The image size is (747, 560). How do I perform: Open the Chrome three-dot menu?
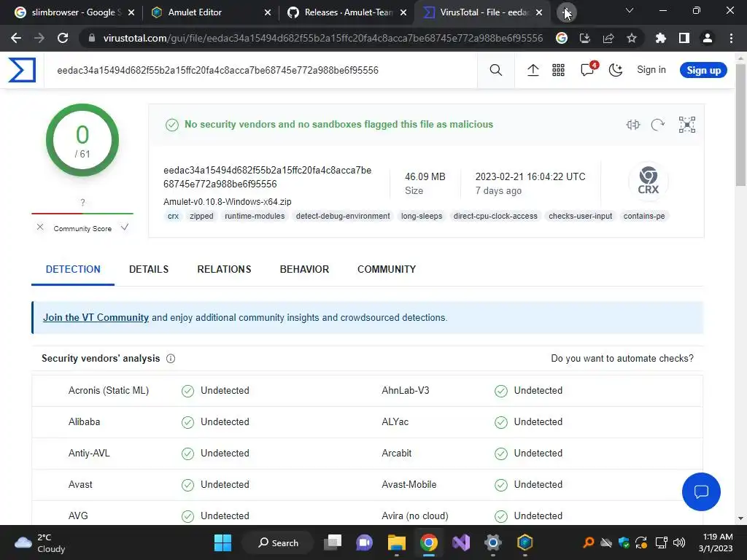pyautogui.click(x=731, y=38)
